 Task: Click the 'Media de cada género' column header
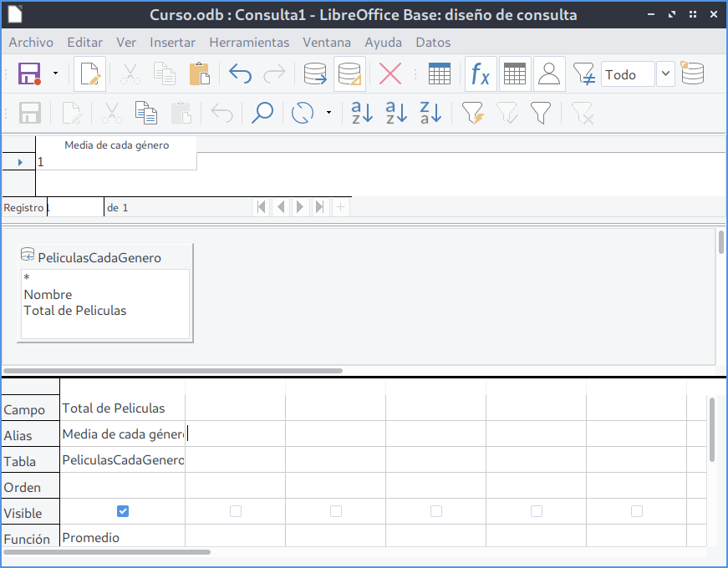[x=116, y=145]
